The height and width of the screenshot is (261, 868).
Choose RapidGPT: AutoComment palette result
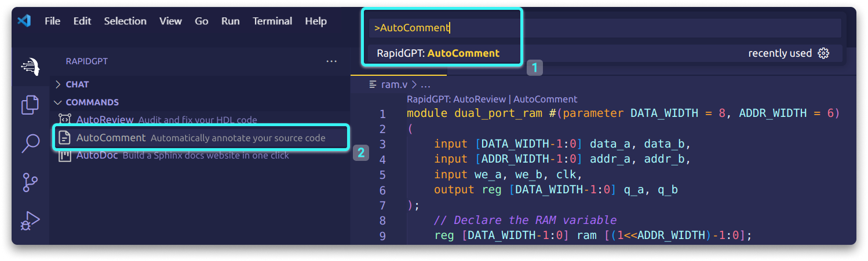[x=603, y=53]
